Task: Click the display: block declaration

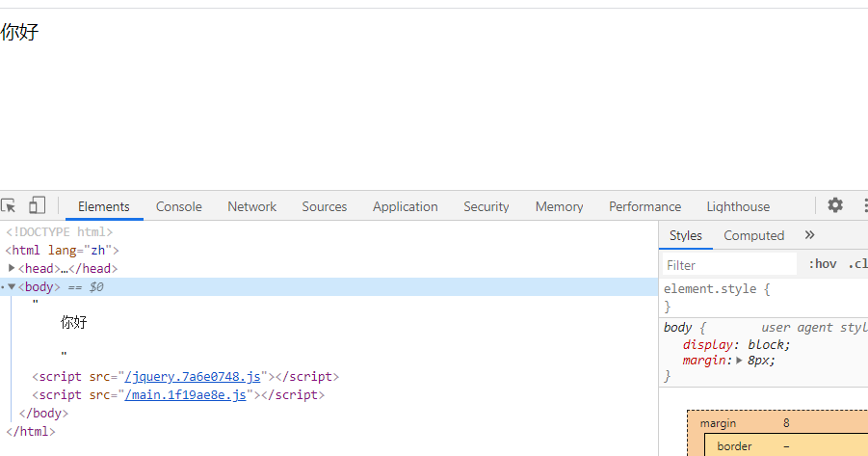Action: click(x=736, y=344)
